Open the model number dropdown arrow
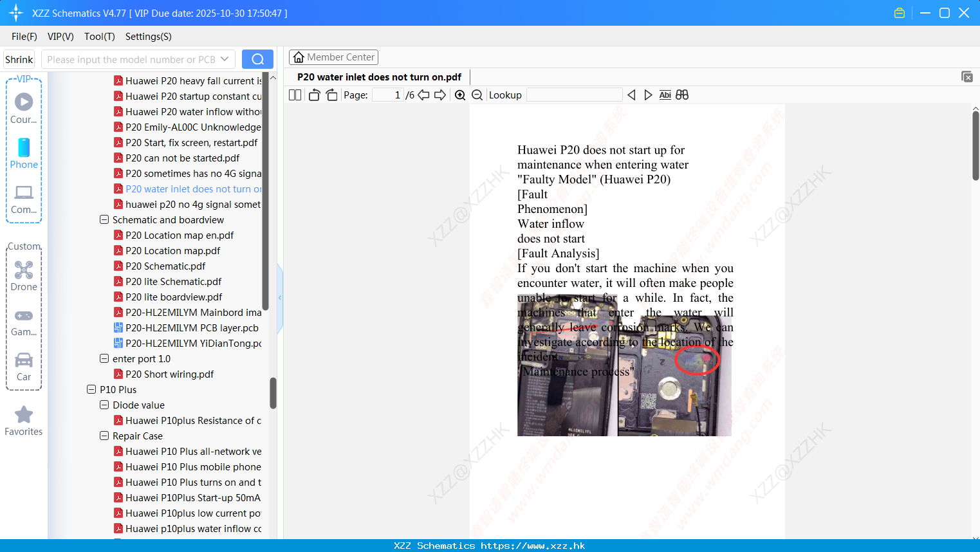 [225, 59]
